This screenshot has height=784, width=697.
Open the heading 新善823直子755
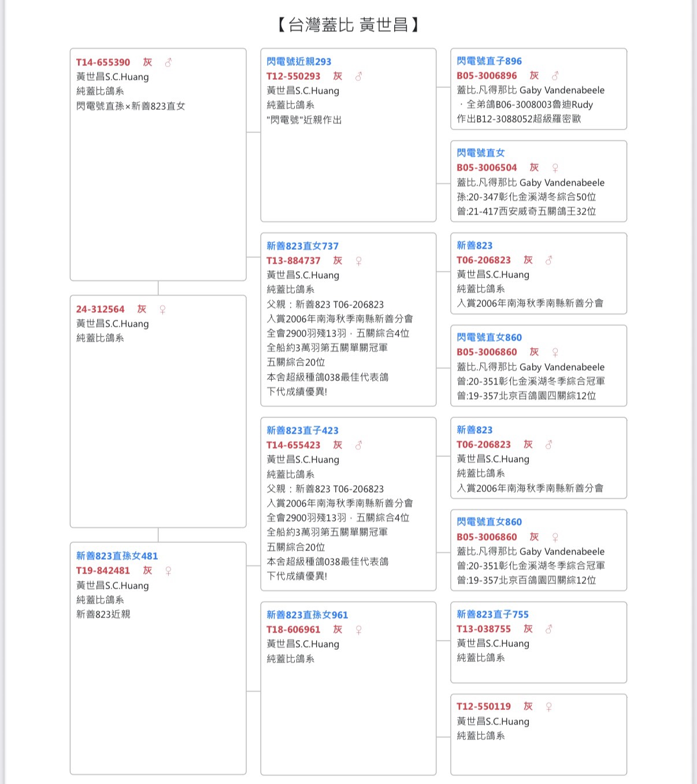click(493, 615)
